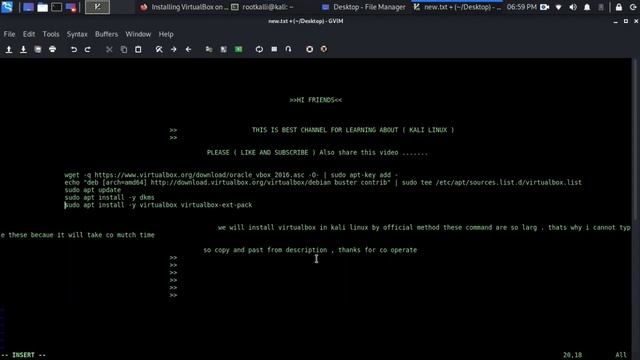
Task: Switch to Installing VirtualBox browser window
Action: pos(183,7)
